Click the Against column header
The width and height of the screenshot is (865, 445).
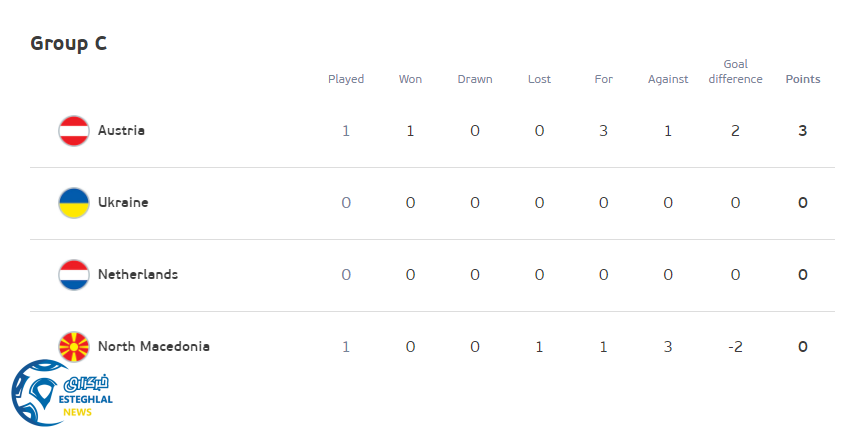click(668, 79)
